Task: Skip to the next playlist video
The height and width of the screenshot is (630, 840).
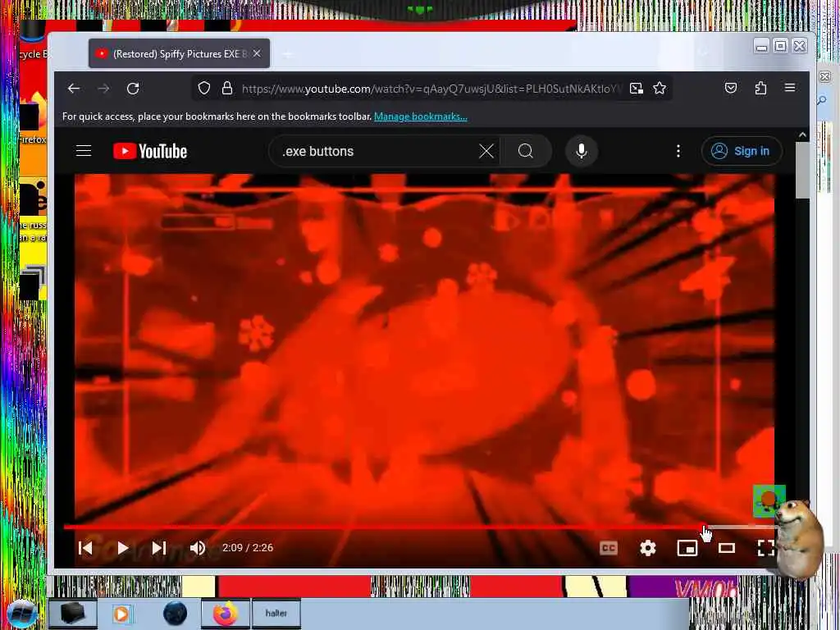Action: coord(158,548)
